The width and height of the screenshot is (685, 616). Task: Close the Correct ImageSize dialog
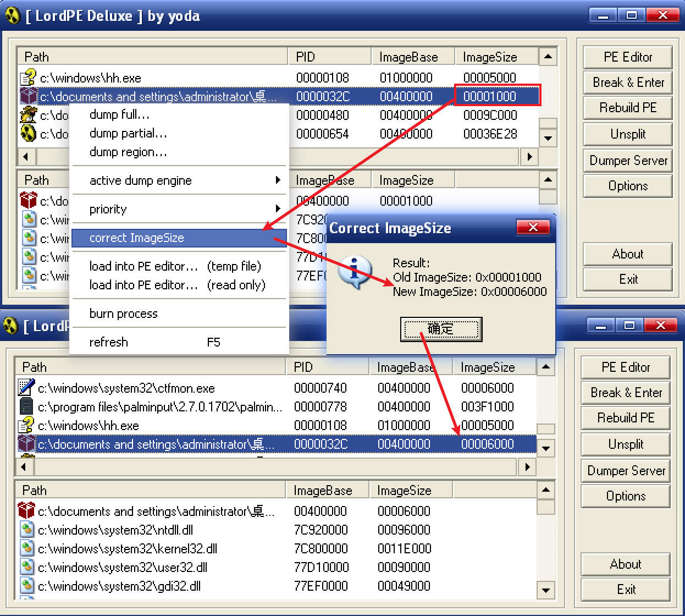coord(533,227)
